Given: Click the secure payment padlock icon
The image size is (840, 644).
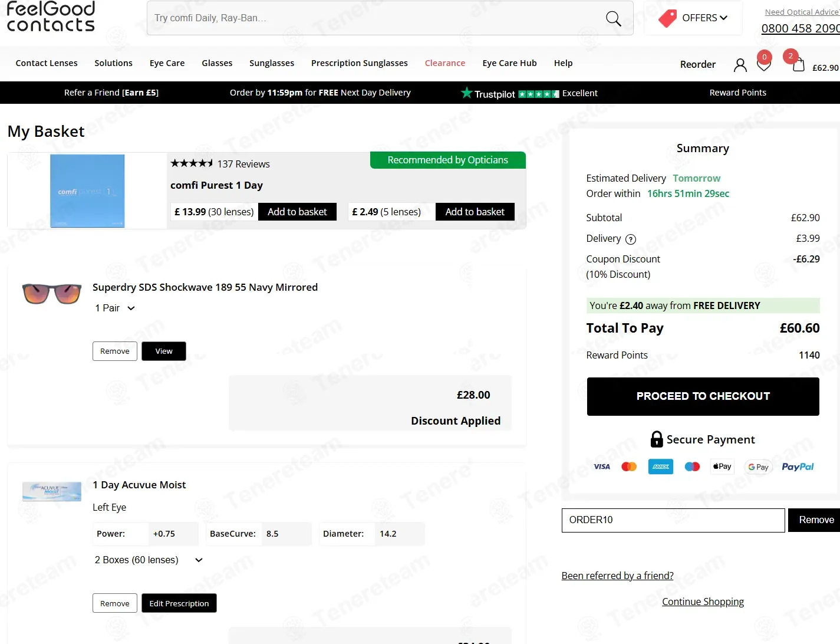Looking at the screenshot, I should [657, 439].
